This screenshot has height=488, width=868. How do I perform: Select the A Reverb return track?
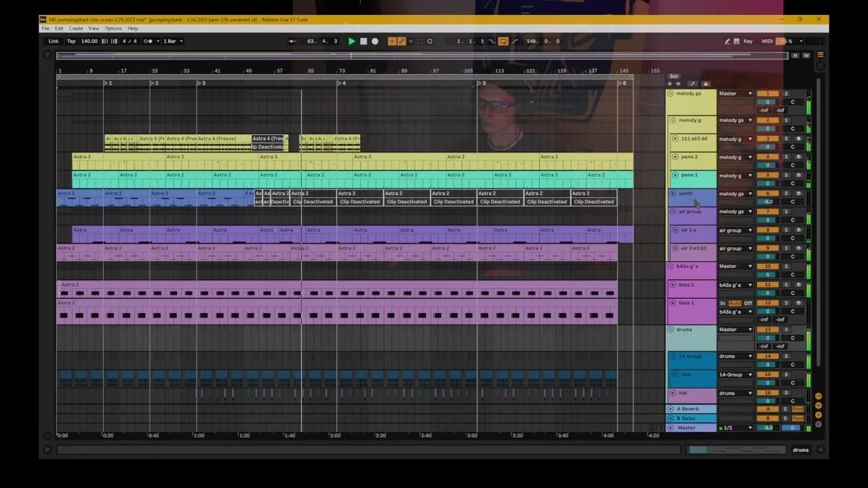point(691,409)
